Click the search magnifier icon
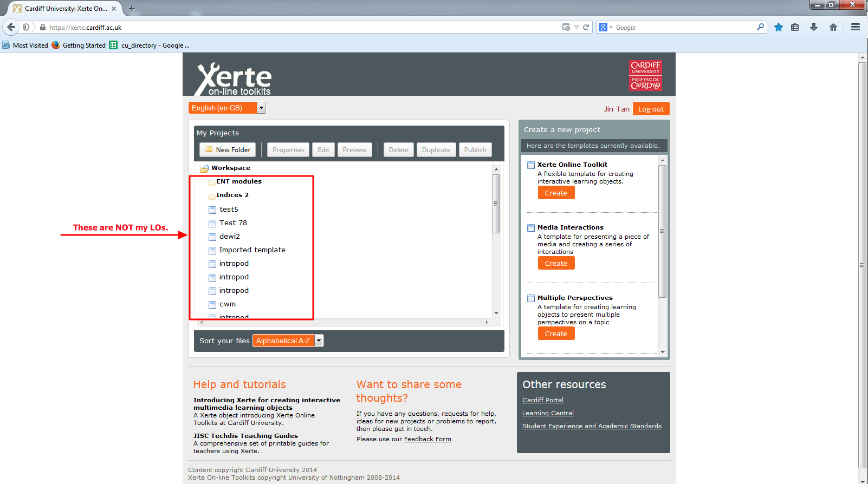Screen dimensions: 868x484 click(760, 27)
